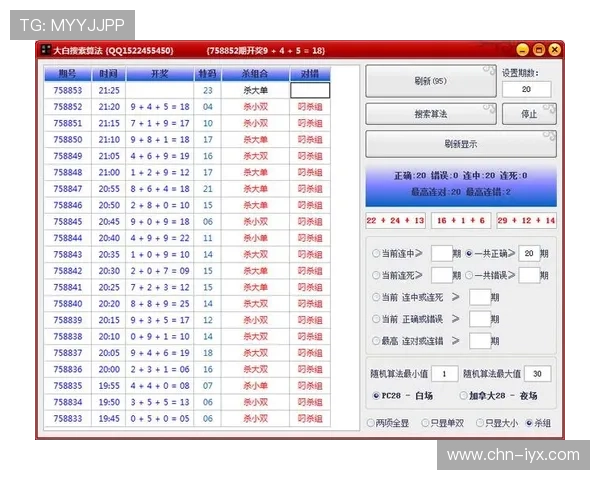Click draw result 0 + 5 + 0 = 05
This screenshot has height=480, width=600.
tap(160, 419)
